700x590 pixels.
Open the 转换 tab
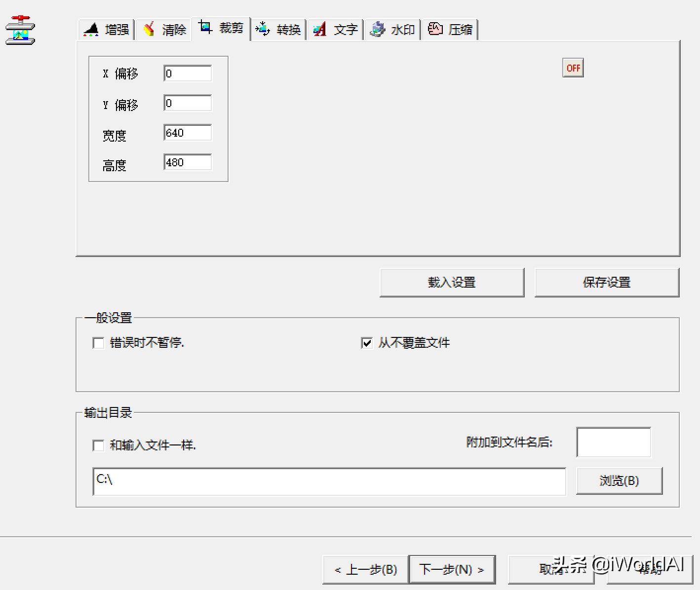[278, 30]
